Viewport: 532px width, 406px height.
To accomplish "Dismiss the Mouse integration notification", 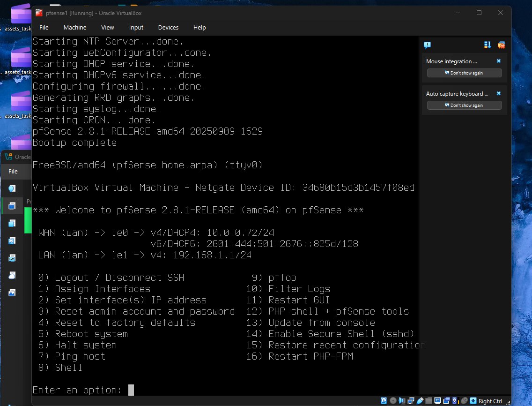I will click(x=498, y=61).
